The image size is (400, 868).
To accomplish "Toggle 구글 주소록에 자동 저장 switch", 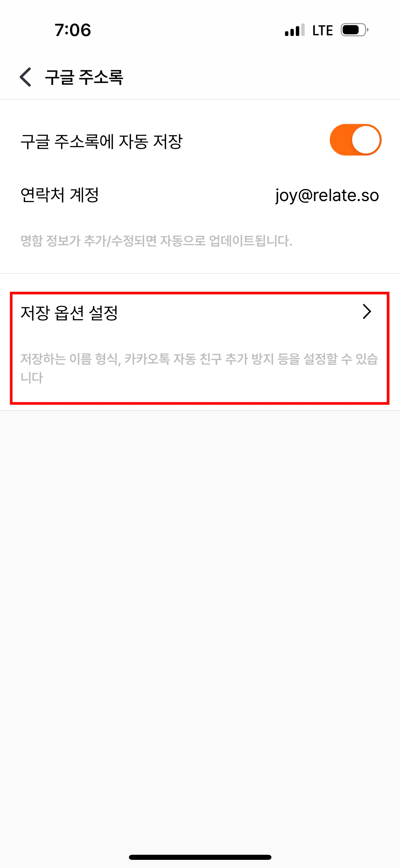I will 356,140.
